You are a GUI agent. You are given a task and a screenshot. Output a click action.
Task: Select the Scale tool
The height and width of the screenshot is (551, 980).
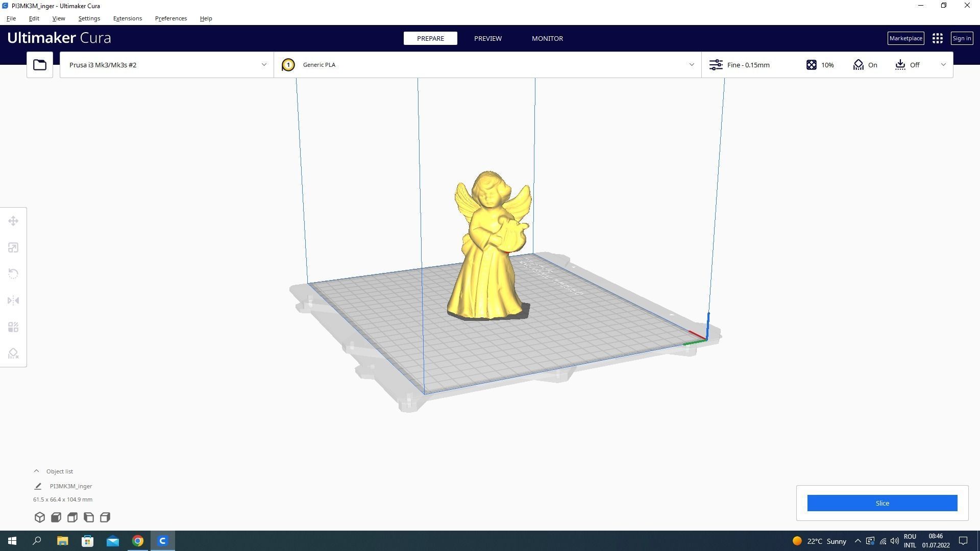pos(13,247)
